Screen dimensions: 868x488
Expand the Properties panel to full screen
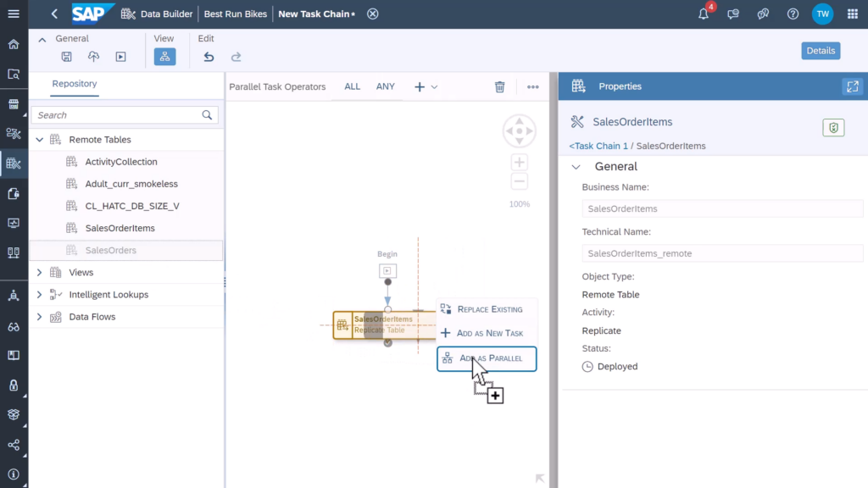[852, 86]
